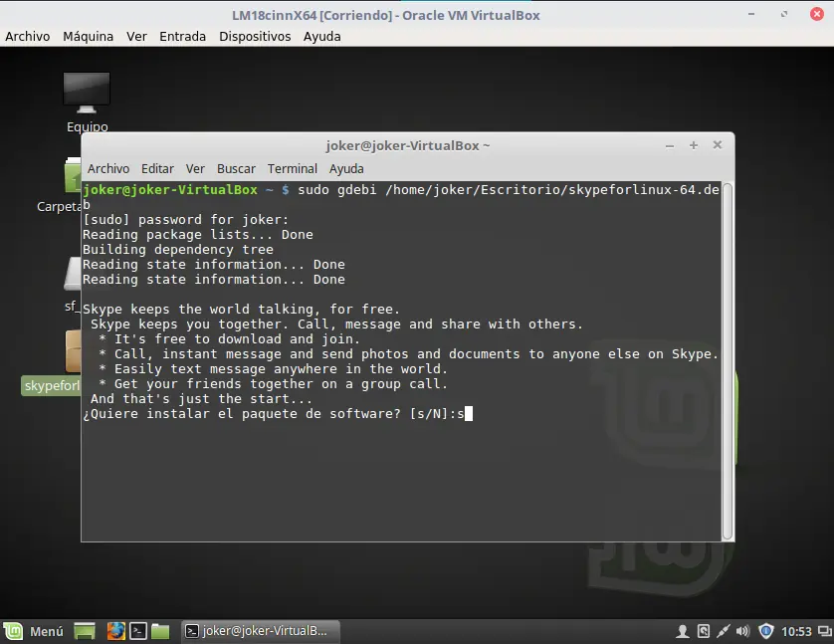This screenshot has height=644, width=834.
Task: Launch Firefox from the panel
Action: tap(116, 631)
